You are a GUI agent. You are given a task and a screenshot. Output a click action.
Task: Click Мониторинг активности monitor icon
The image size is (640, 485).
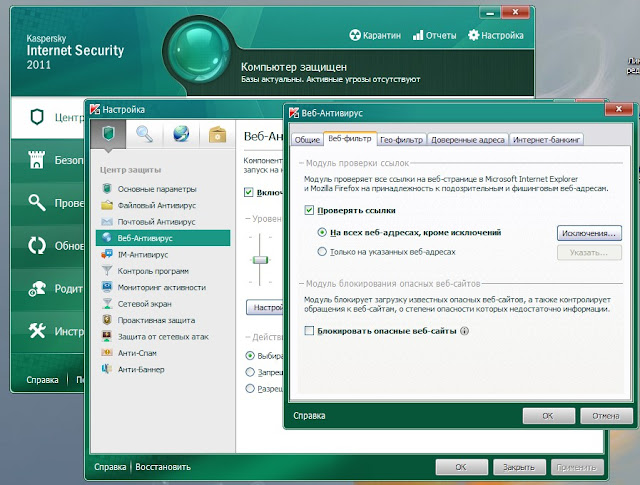point(107,287)
